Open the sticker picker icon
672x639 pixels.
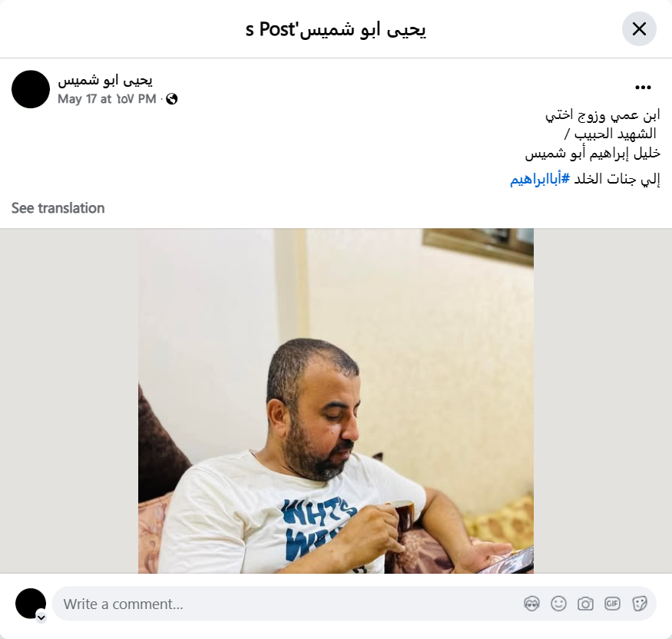coord(639,604)
